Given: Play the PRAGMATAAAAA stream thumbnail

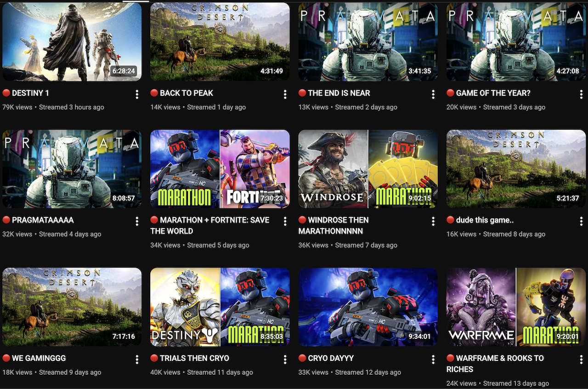Looking at the screenshot, I should click(72, 169).
